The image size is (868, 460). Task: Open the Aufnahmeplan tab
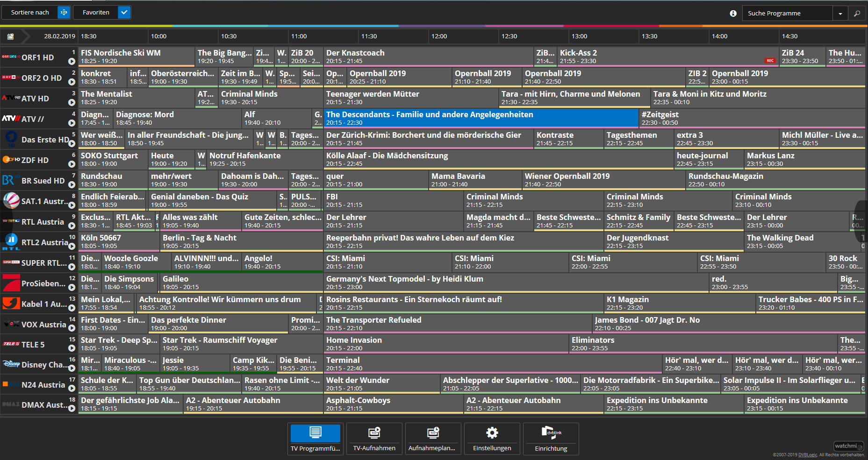(x=433, y=439)
